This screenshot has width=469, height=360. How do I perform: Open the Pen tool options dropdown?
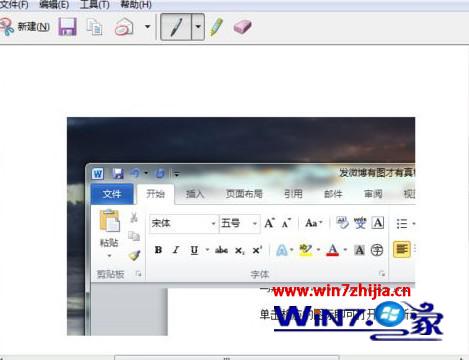click(x=198, y=27)
